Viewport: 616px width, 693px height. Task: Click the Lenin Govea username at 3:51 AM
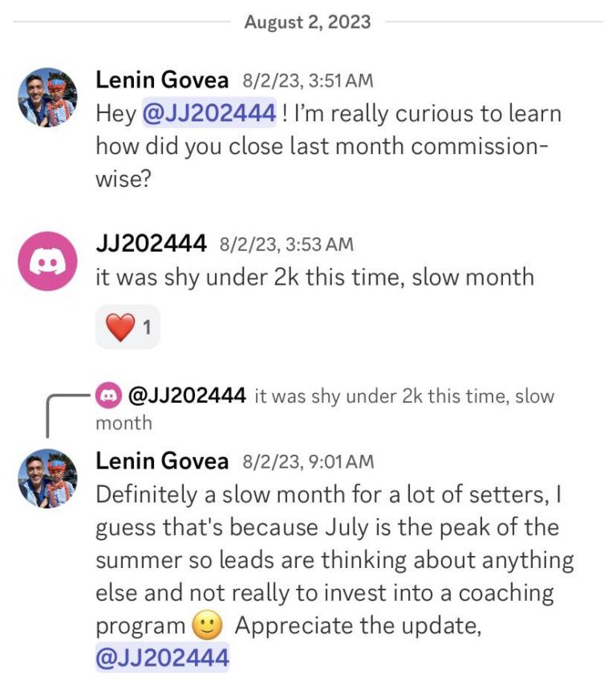coord(162,80)
